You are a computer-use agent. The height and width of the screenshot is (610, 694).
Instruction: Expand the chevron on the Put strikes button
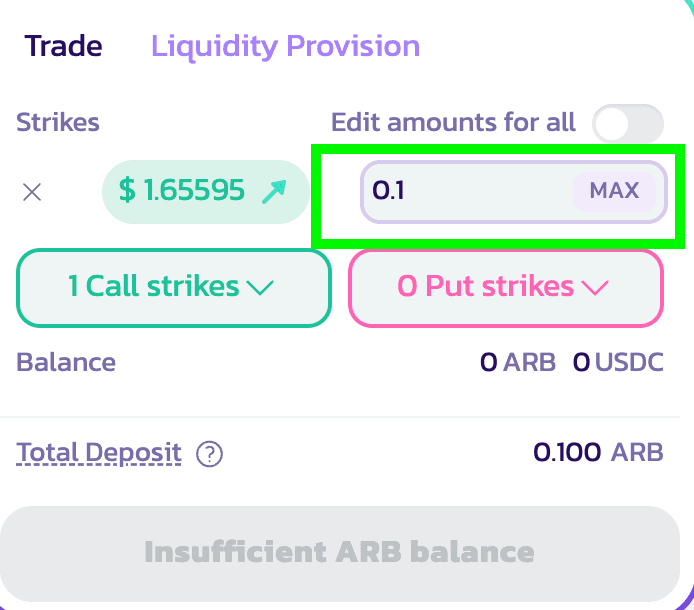tap(594, 288)
